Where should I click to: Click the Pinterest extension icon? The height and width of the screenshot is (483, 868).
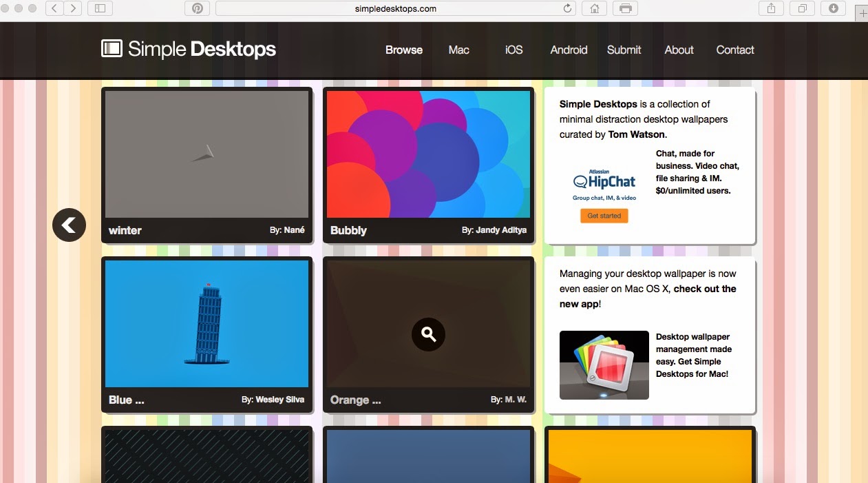pyautogui.click(x=198, y=8)
